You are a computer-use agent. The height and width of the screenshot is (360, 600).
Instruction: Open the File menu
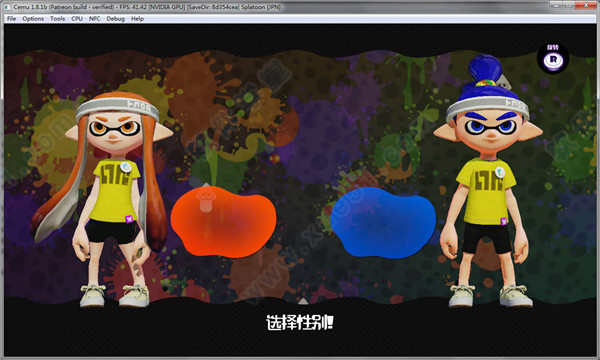point(11,19)
